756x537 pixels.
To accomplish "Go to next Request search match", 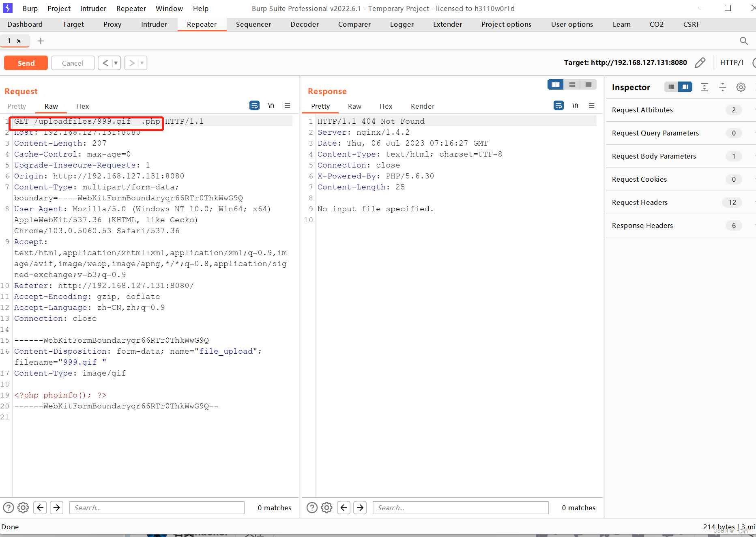I will click(57, 508).
